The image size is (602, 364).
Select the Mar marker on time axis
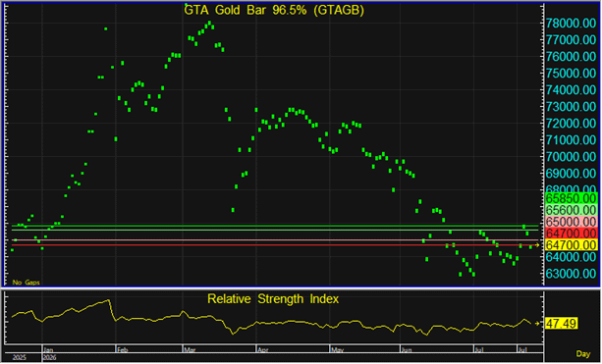point(190,350)
